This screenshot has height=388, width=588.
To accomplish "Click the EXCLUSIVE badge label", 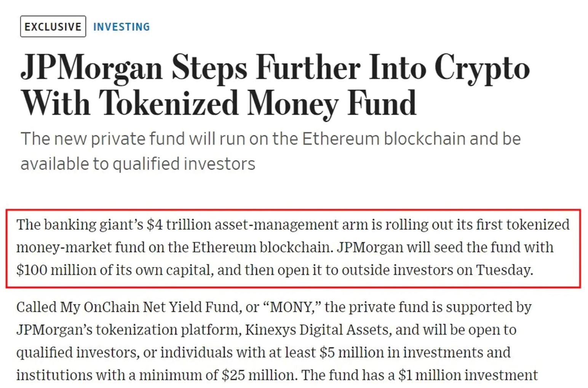I will pyautogui.click(x=53, y=27).
